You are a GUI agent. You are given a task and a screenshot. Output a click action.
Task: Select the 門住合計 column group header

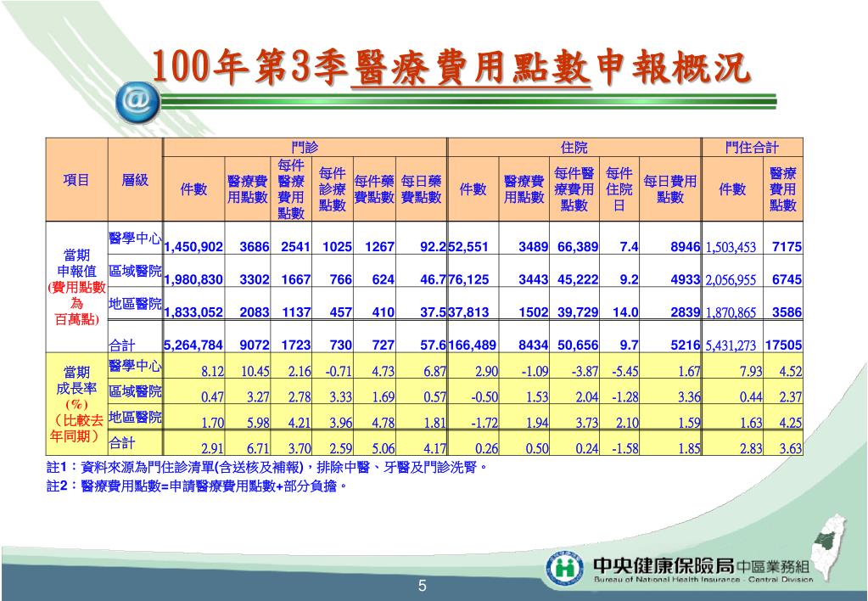pos(752,148)
